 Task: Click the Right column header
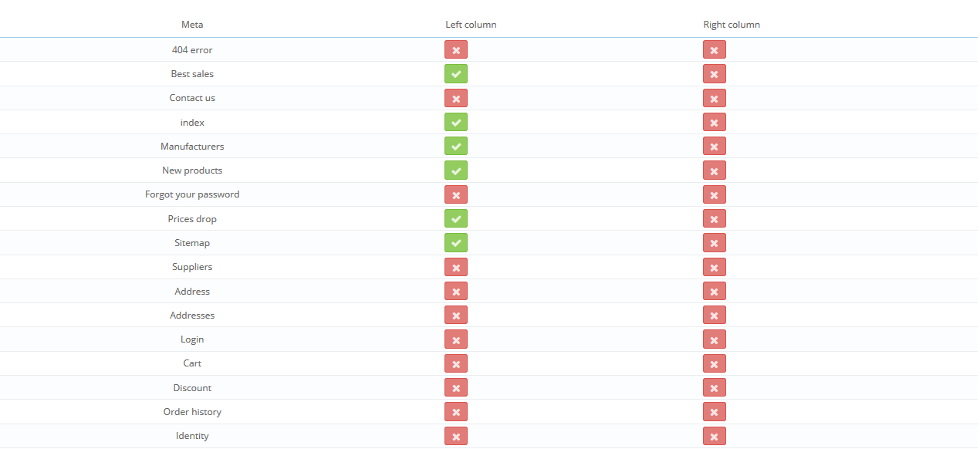coord(732,25)
